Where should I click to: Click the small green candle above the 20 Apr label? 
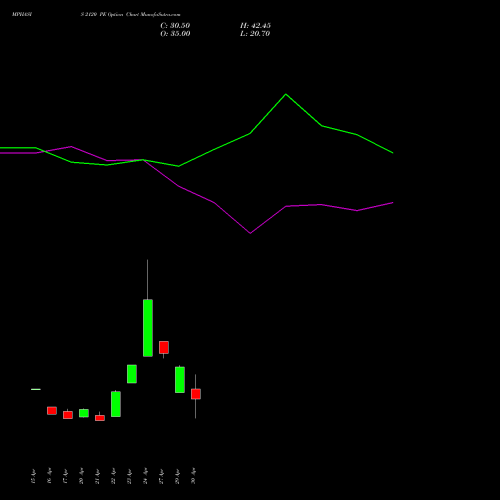point(84,413)
